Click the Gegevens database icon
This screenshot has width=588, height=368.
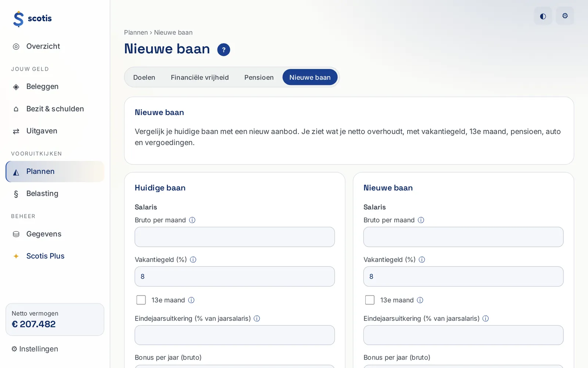click(16, 234)
